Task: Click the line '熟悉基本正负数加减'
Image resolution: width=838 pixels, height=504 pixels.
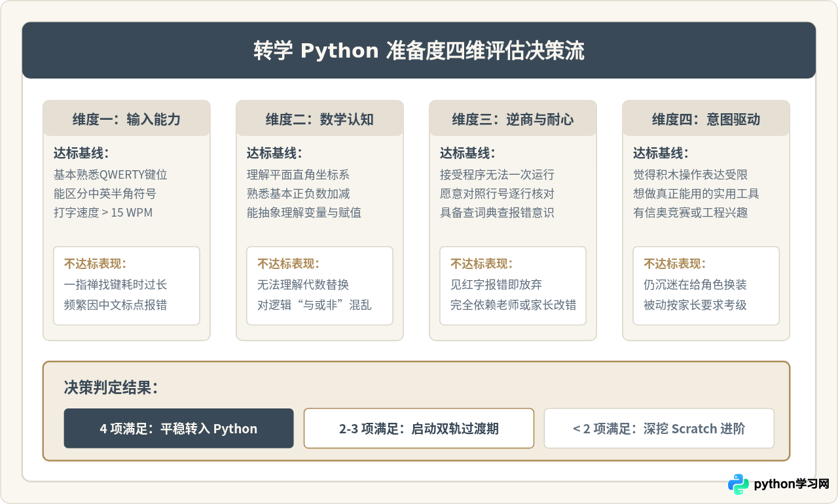Action: [298, 194]
